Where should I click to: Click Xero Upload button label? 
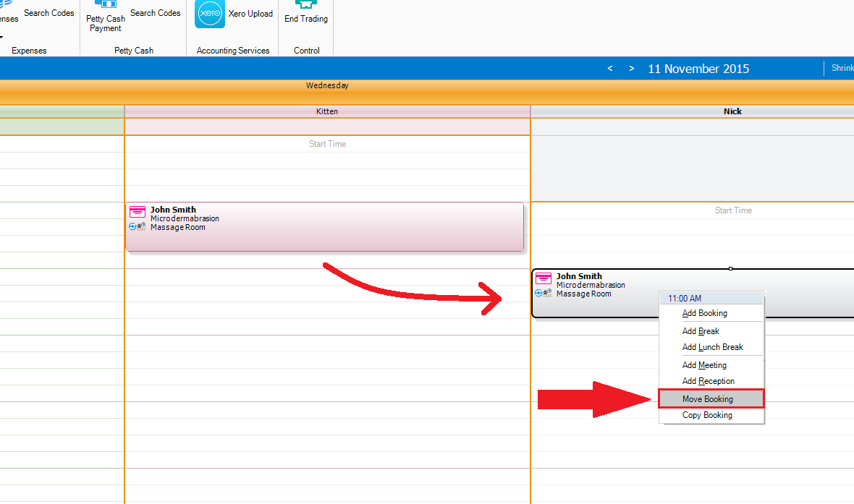pos(250,14)
